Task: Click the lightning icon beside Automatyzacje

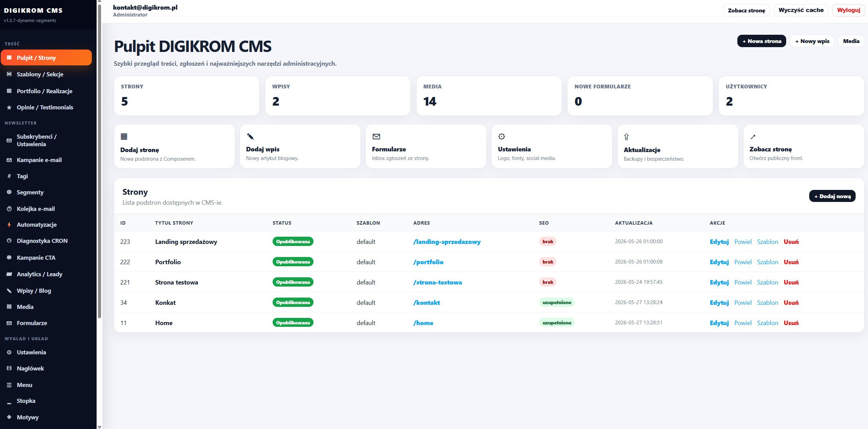Action: [x=9, y=225]
